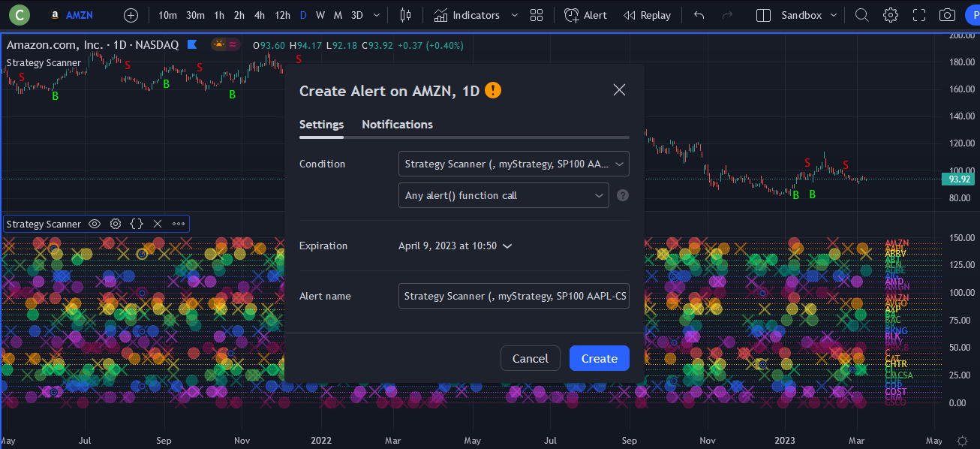Switch to the Notifications tab
Image resolution: width=980 pixels, height=449 pixels.
(397, 125)
